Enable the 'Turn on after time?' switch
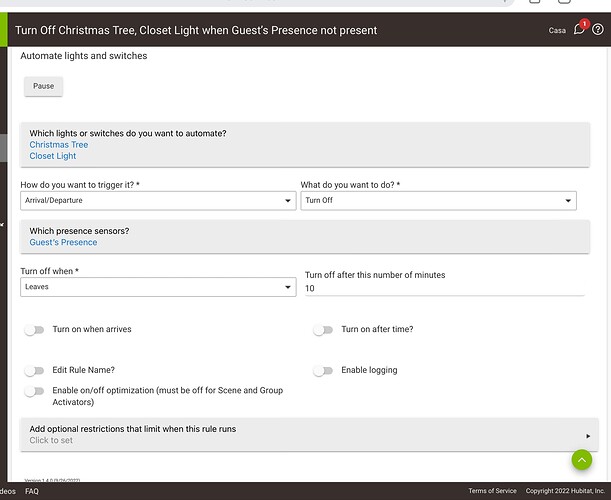The width and height of the screenshot is (611, 500). [x=322, y=329]
